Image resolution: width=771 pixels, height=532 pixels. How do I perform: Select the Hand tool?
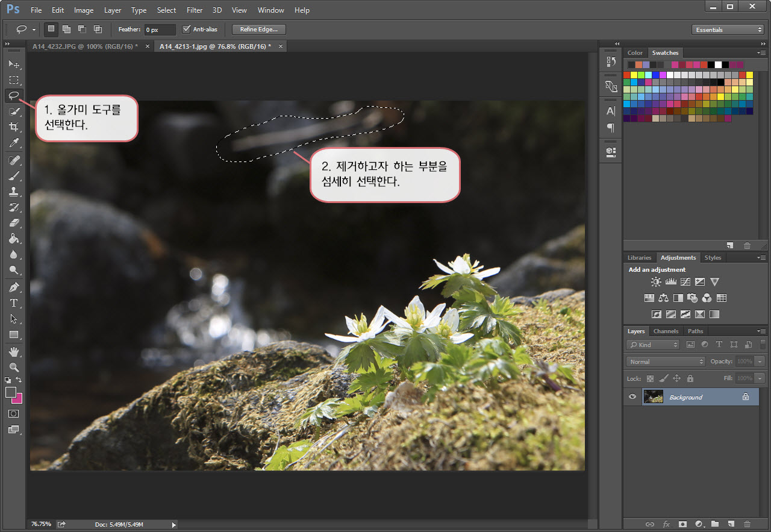[14, 352]
